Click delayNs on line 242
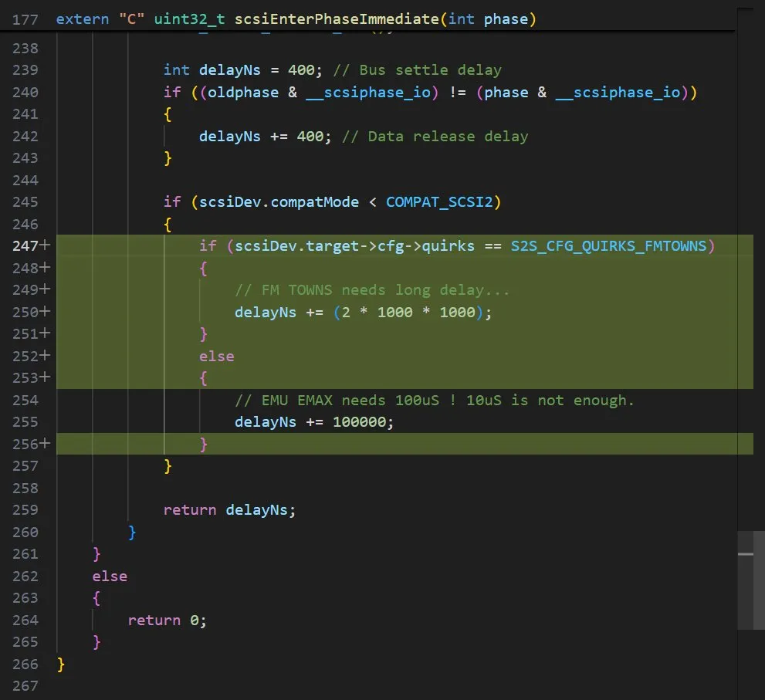The width and height of the screenshot is (765, 700). 230,136
